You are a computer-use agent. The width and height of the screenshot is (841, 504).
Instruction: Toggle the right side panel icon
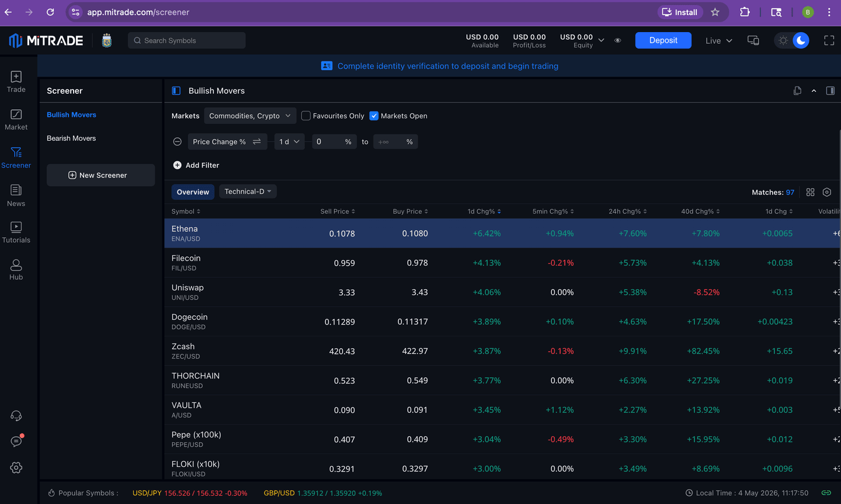(x=830, y=91)
